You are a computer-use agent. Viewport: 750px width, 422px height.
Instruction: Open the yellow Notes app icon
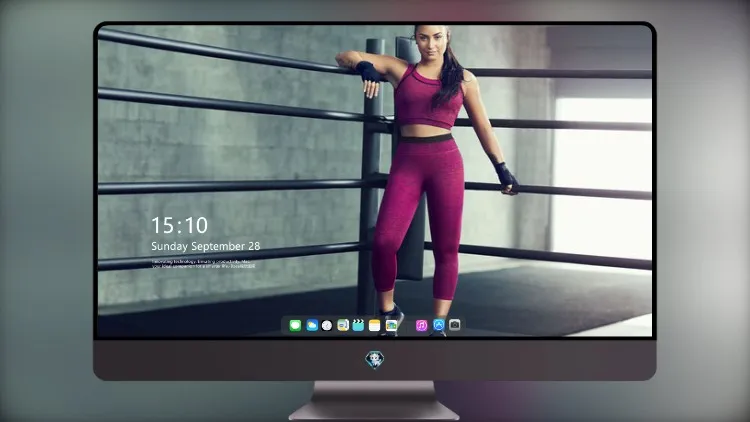pos(375,325)
